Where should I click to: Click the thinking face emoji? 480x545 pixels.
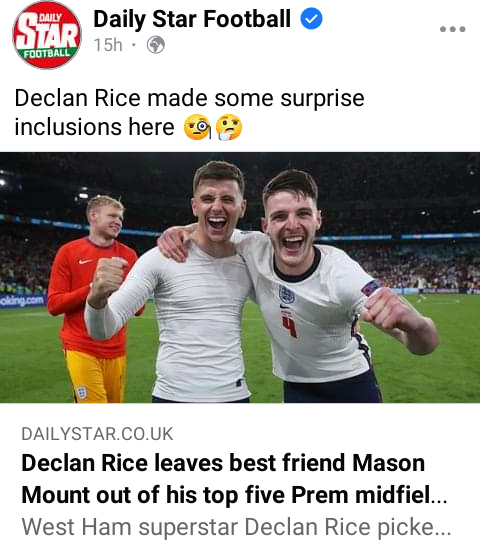click(x=229, y=127)
